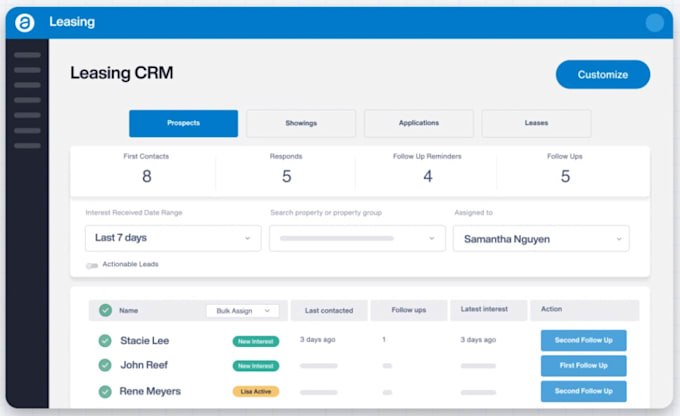Open the Samantha Nguyen assignee dropdown
Image resolution: width=680 pixels, height=416 pixels.
point(541,238)
